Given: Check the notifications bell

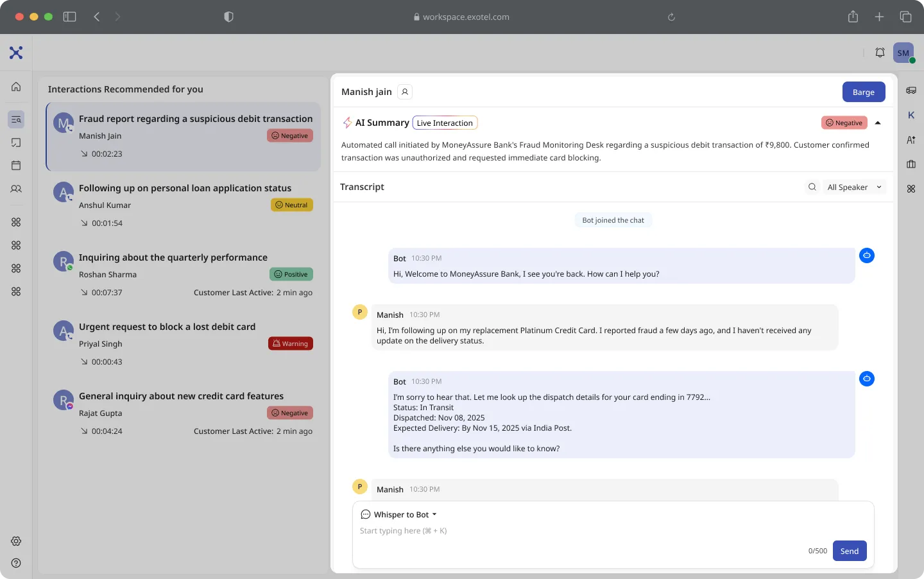Looking at the screenshot, I should 880,53.
